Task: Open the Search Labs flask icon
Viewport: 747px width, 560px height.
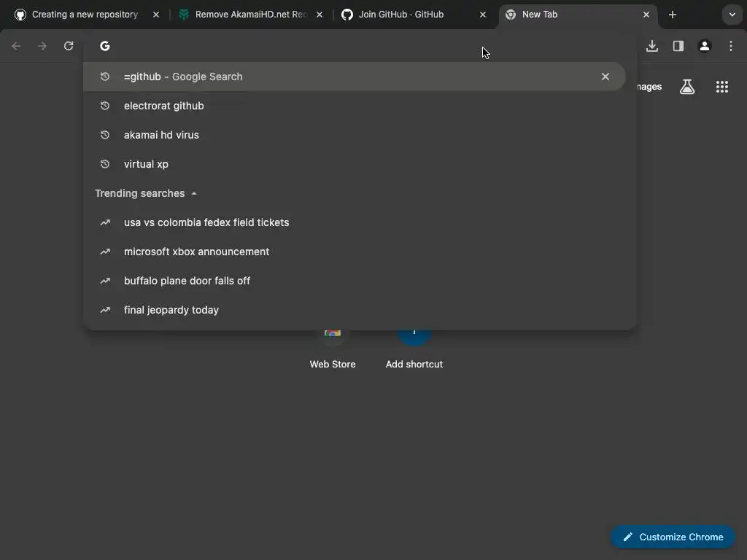Action: [x=687, y=87]
